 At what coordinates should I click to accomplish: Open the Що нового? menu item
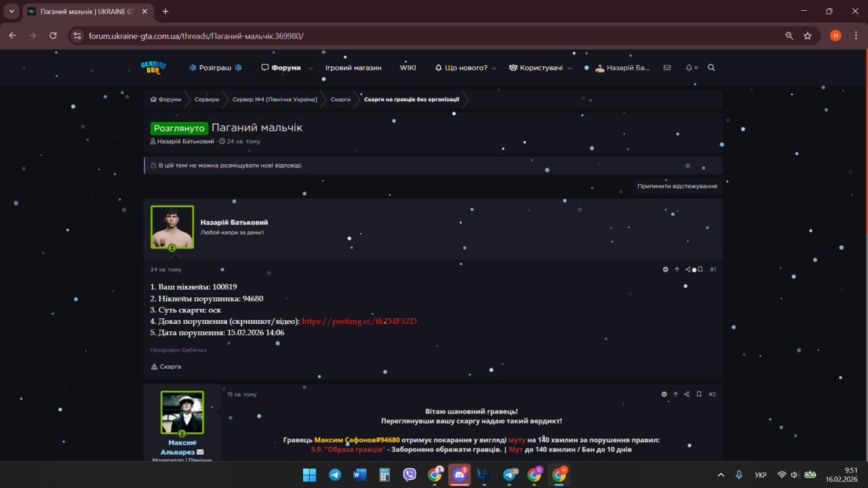point(461,68)
